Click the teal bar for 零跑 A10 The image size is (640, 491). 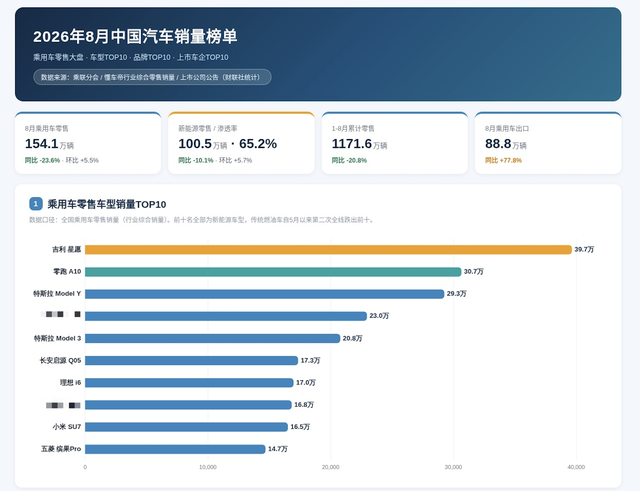(x=273, y=272)
